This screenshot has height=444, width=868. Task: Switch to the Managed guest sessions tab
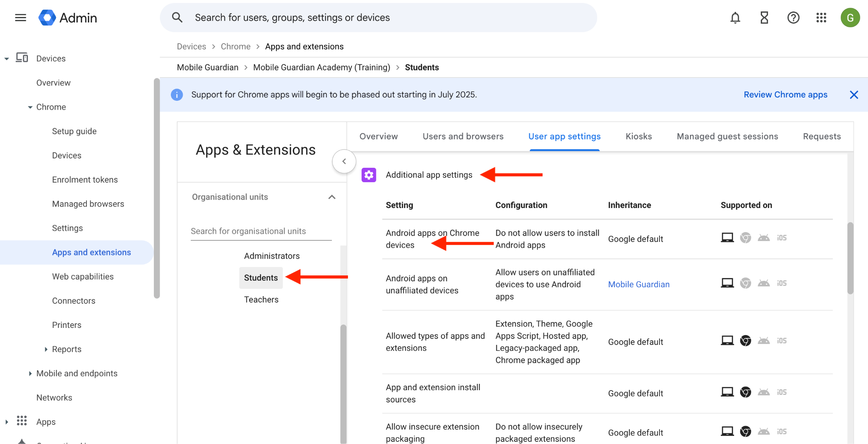727,136
